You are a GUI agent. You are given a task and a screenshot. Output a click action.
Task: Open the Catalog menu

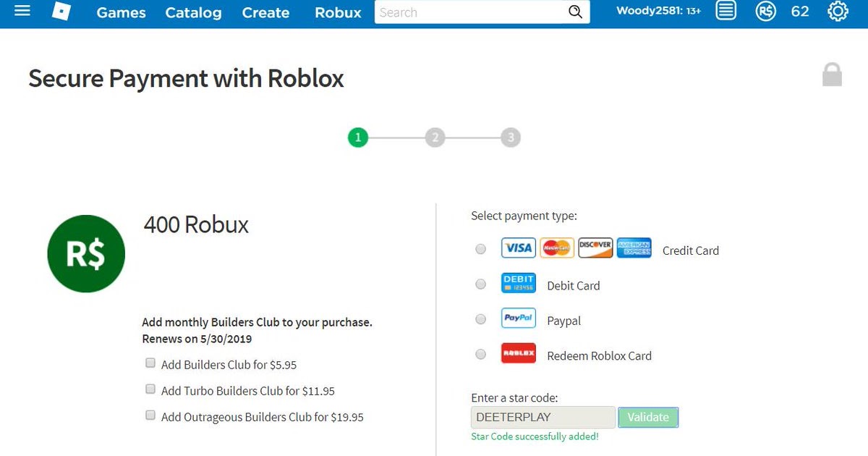coord(193,12)
